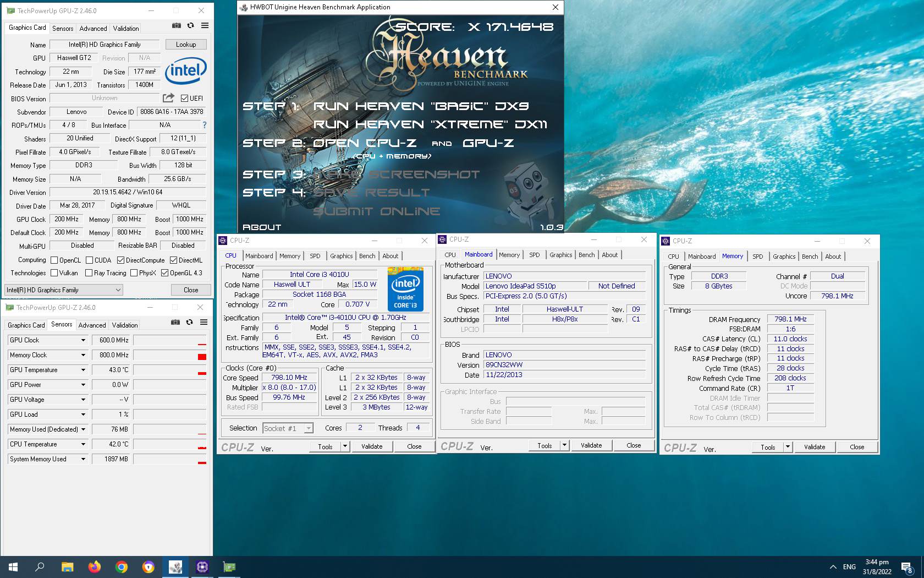
Task: Open Tools dropdown arrow in CPU-Z CPU window
Action: tap(345, 446)
